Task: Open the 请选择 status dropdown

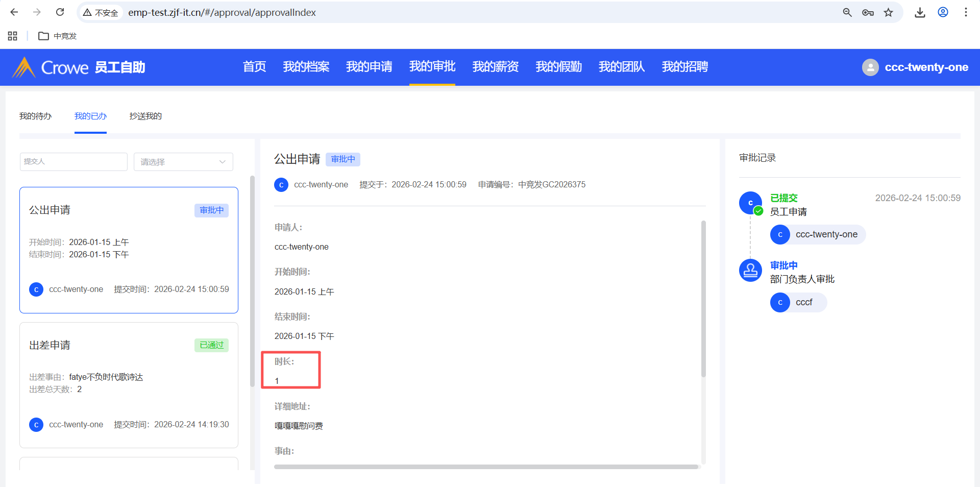Action: [183, 162]
